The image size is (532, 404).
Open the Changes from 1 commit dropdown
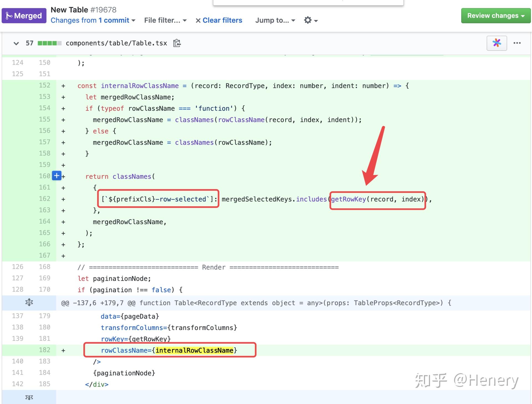point(93,20)
